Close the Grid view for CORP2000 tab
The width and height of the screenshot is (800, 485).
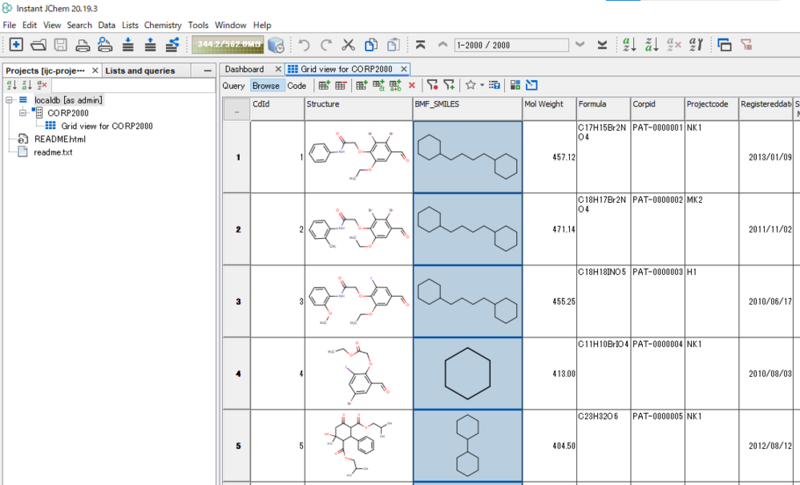click(x=404, y=69)
